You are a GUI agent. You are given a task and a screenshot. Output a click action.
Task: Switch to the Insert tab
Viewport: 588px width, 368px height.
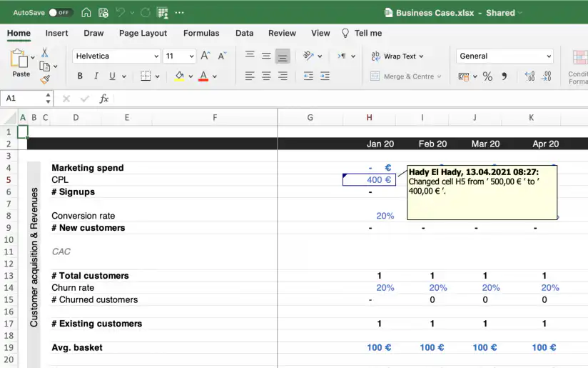[x=56, y=33]
